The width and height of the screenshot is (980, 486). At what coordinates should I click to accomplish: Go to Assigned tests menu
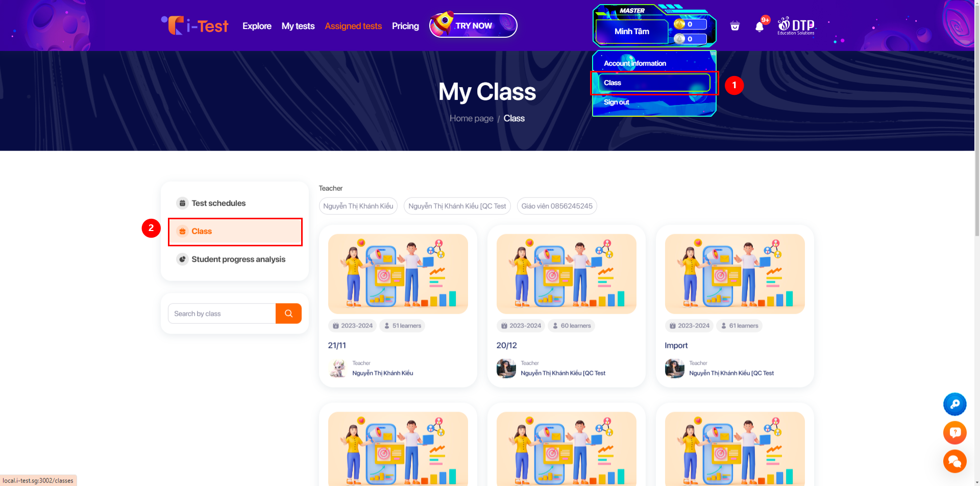click(x=353, y=26)
